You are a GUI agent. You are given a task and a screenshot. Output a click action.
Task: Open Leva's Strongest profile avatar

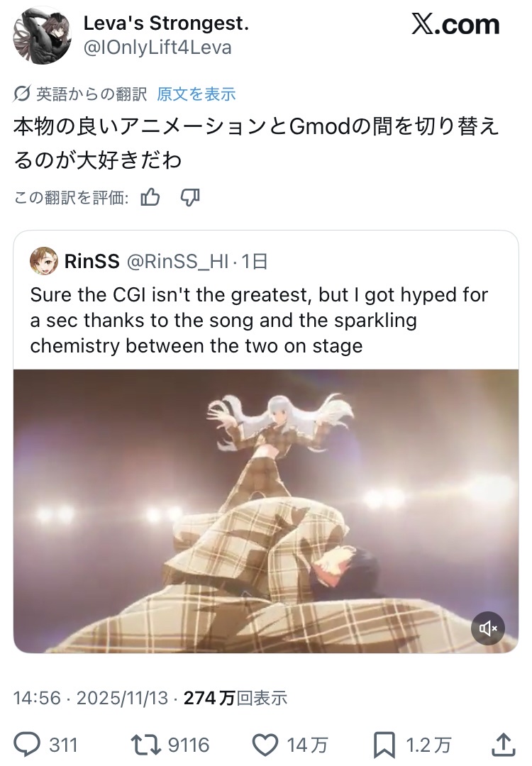click(42, 35)
